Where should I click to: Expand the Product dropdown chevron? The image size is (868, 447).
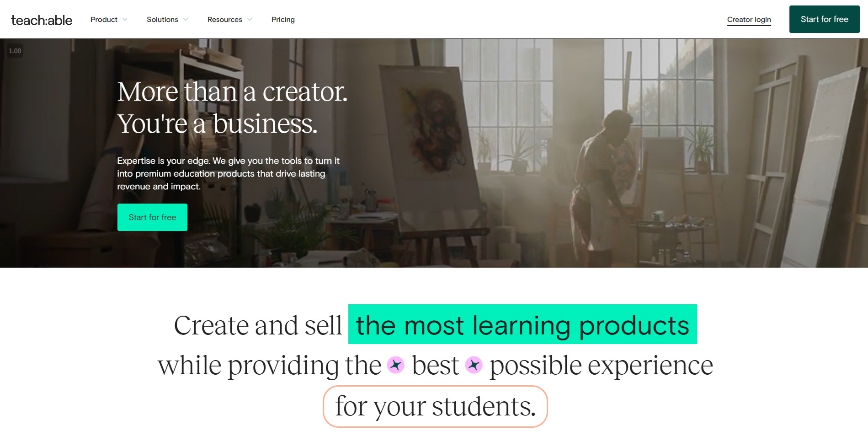[125, 20]
